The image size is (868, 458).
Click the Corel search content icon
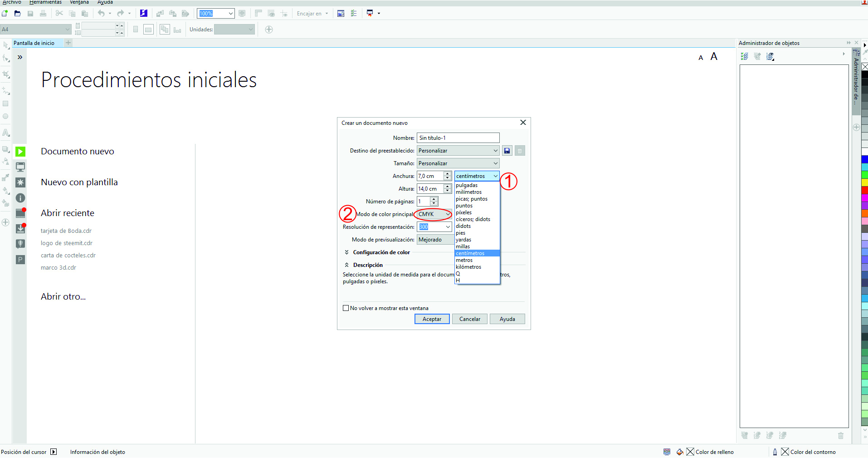click(x=143, y=13)
